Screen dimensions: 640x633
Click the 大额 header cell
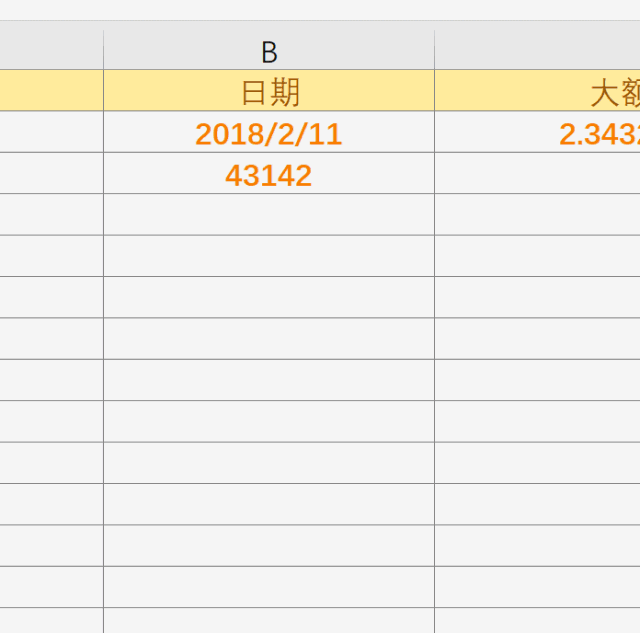point(537,91)
